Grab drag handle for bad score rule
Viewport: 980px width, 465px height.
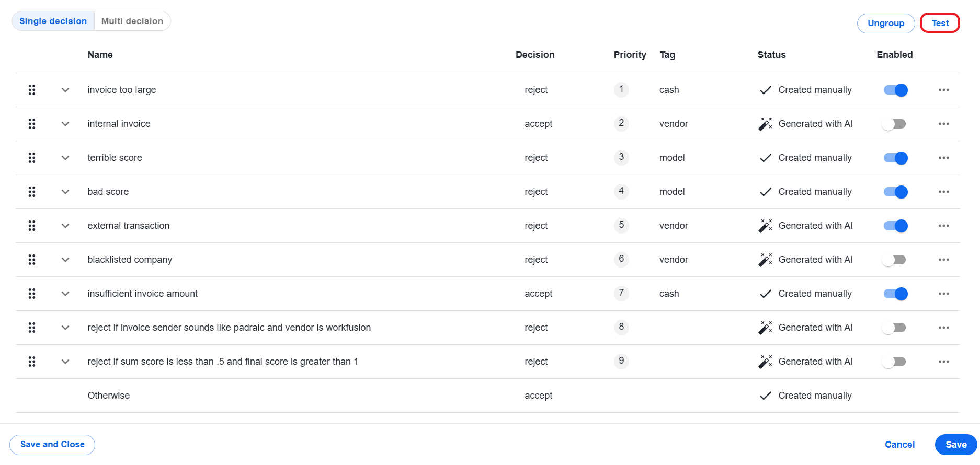(x=32, y=192)
